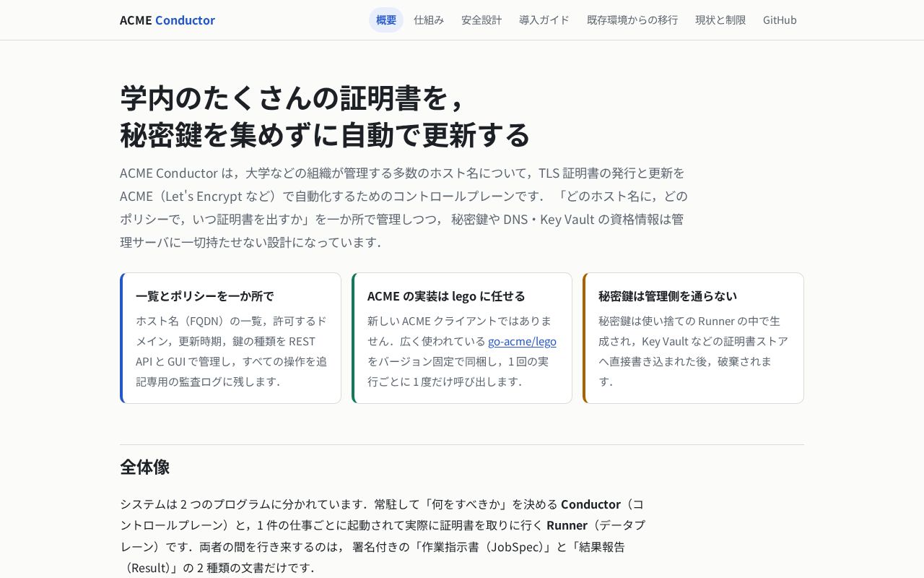Click the 全体像 section heading
Screen dimensions: 924x578
[x=145, y=467]
